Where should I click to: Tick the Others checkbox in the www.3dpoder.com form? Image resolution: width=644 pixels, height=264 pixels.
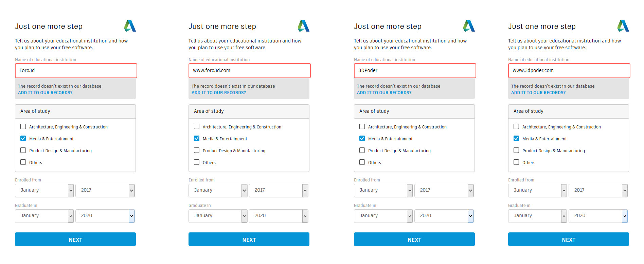[x=516, y=162]
